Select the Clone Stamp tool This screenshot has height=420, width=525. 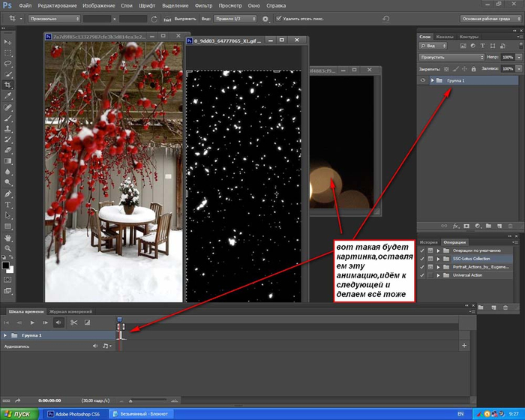7,128
